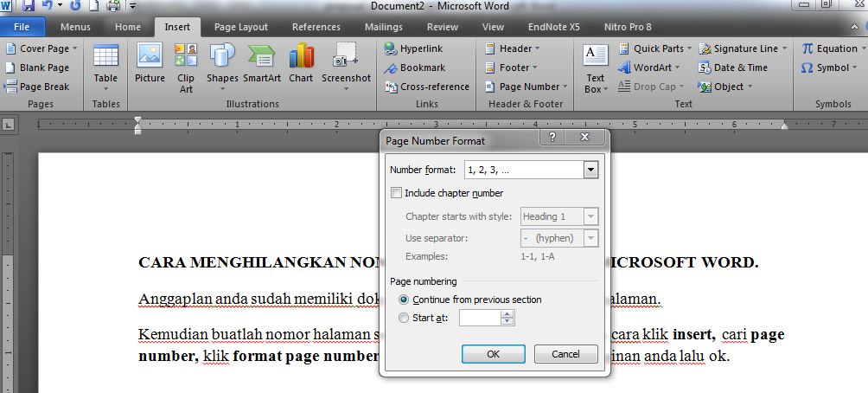Switch to the Page Layout tab
Image resolution: width=868 pixels, height=393 pixels.
[241, 27]
